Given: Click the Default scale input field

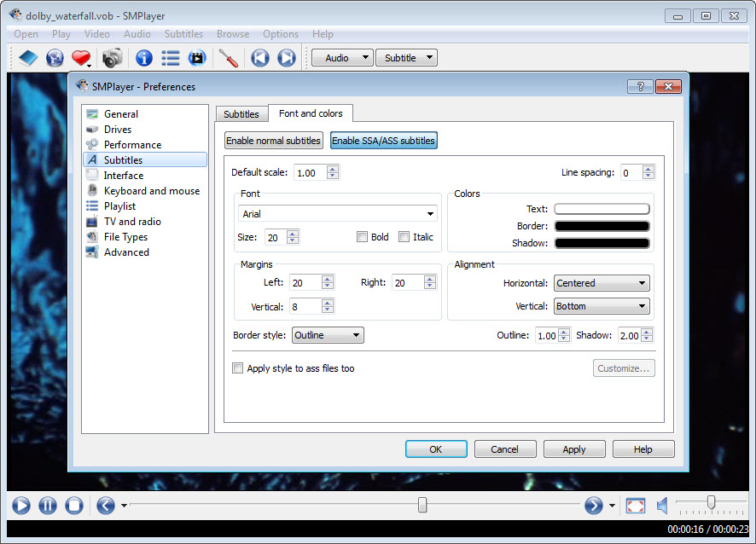Looking at the screenshot, I should pyautogui.click(x=311, y=172).
